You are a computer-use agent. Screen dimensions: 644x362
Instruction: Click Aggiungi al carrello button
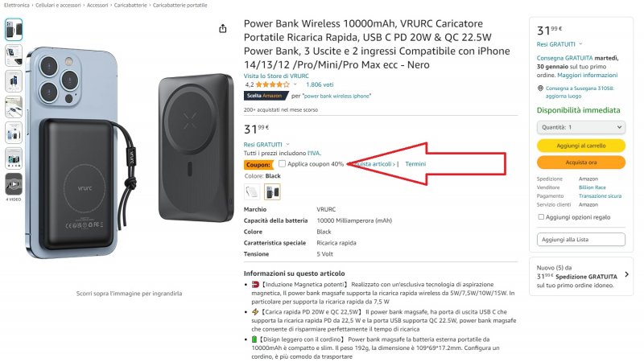(581, 145)
